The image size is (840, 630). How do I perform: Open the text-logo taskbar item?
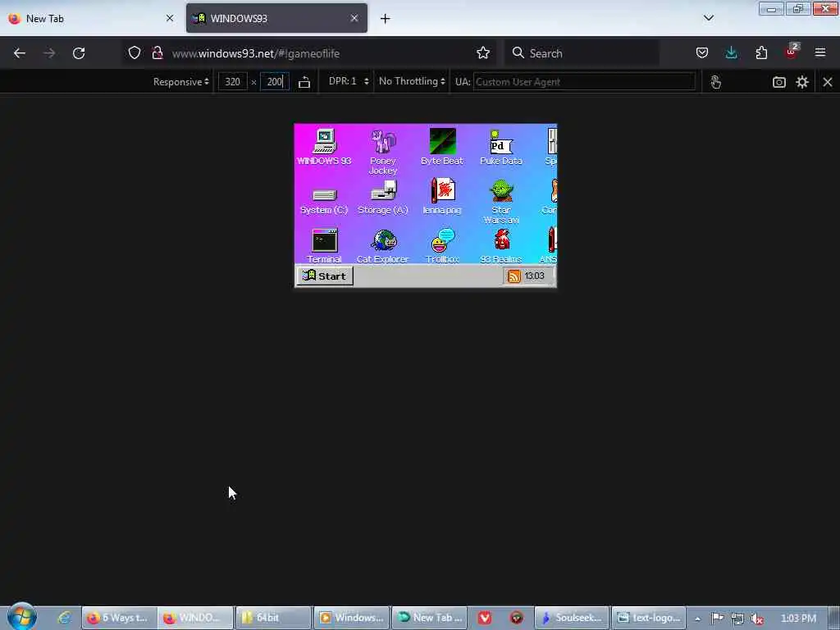pos(650,618)
